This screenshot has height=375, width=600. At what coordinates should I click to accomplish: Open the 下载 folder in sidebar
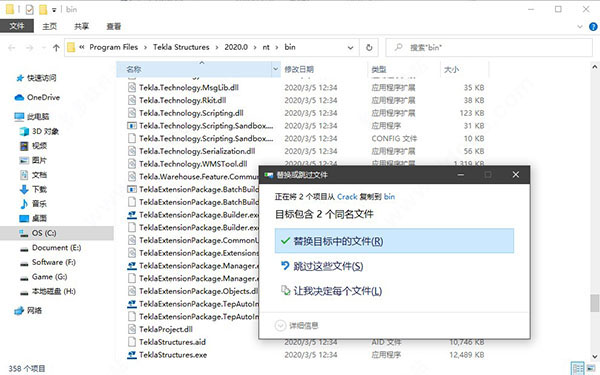coord(34,189)
